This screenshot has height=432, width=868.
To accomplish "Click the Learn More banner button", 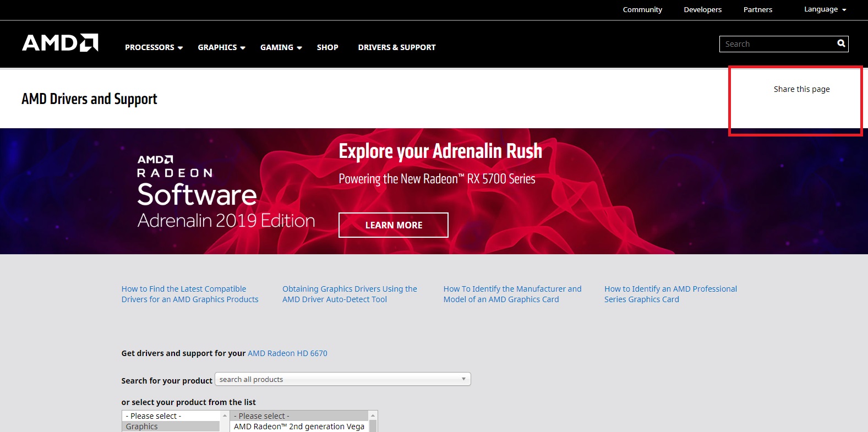I will (394, 225).
